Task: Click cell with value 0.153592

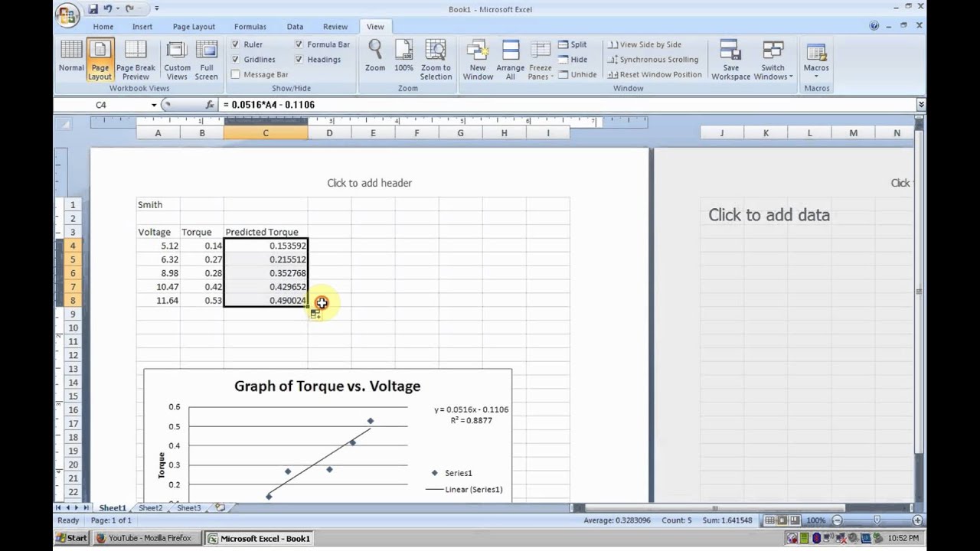Action: [x=266, y=246]
